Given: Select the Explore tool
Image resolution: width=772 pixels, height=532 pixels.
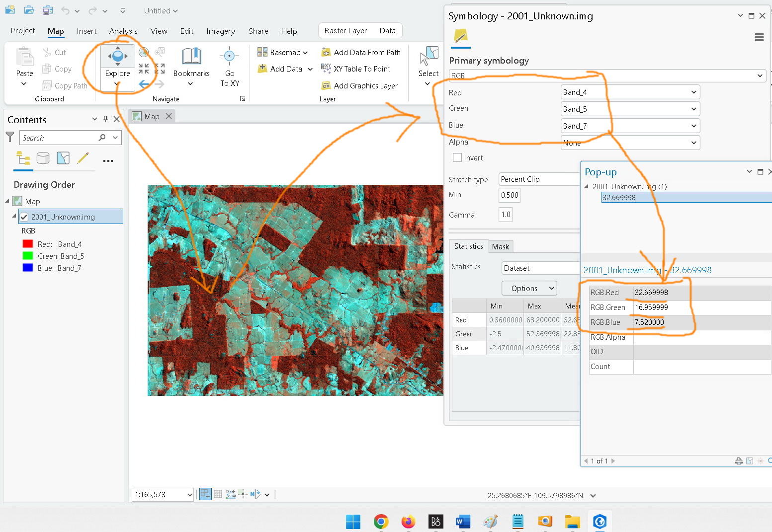Looking at the screenshot, I should (117, 65).
